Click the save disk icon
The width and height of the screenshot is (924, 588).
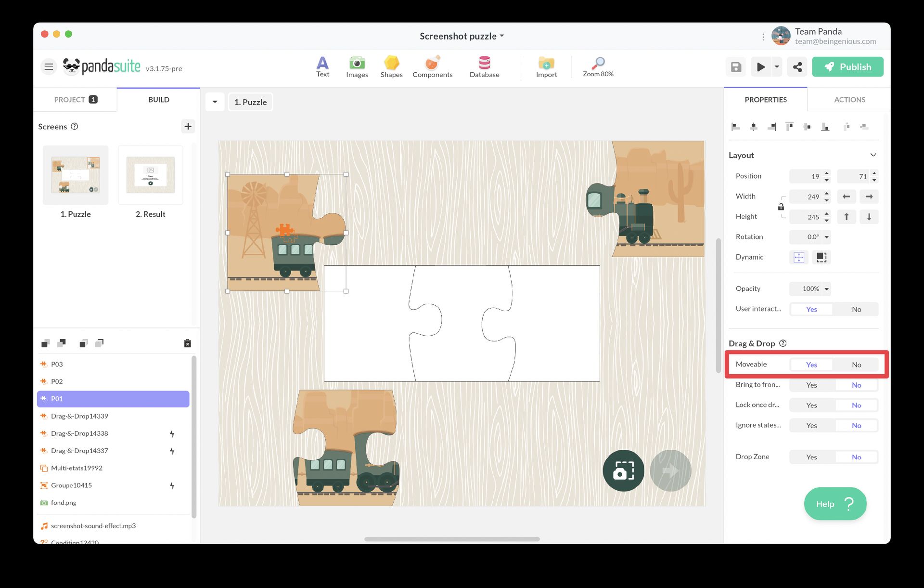(x=736, y=67)
